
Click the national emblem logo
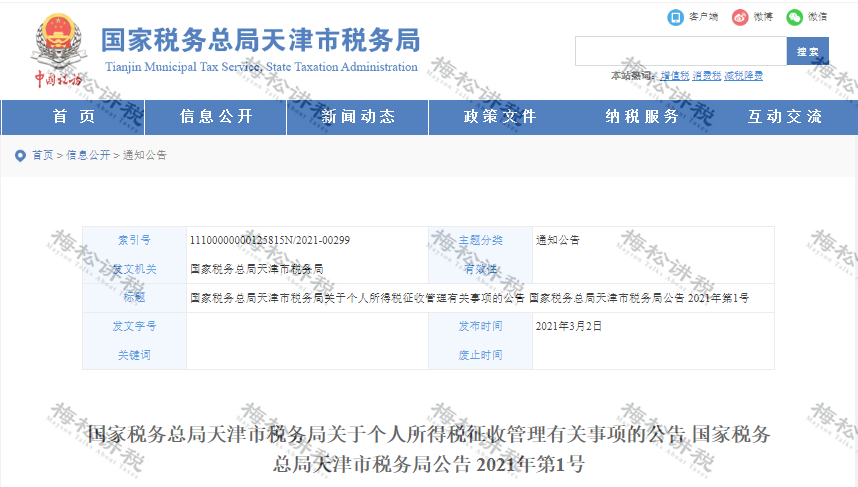(x=59, y=49)
